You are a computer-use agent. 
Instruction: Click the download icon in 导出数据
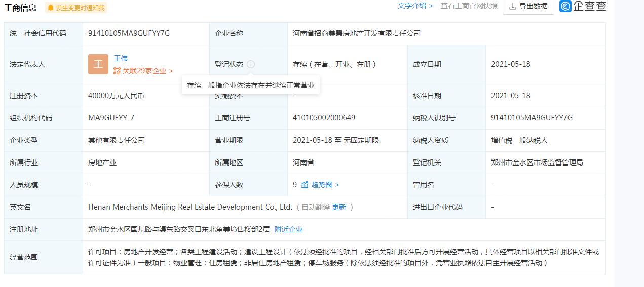coord(512,6)
